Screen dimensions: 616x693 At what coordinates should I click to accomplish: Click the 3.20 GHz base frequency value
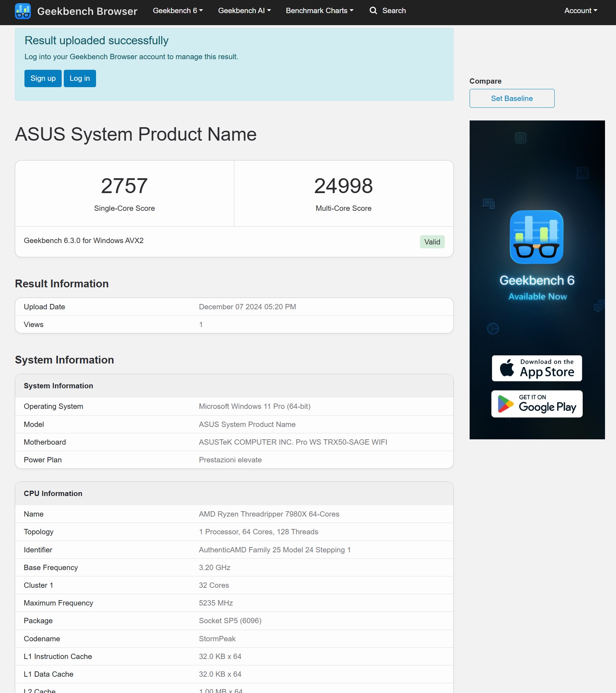[x=214, y=568]
